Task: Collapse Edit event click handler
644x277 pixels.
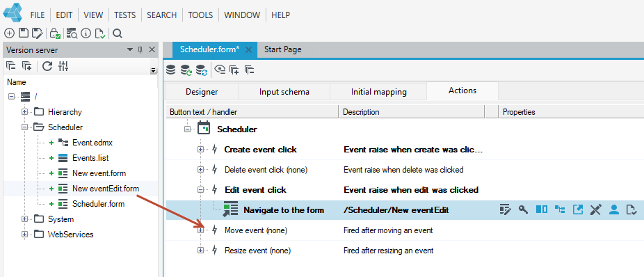Action: coord(200,190)
